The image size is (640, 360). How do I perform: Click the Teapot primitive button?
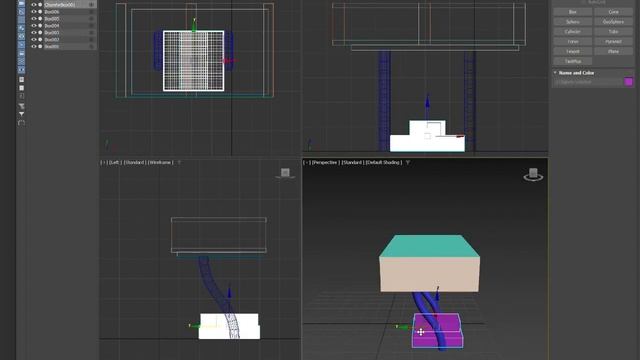pos(573,51)
